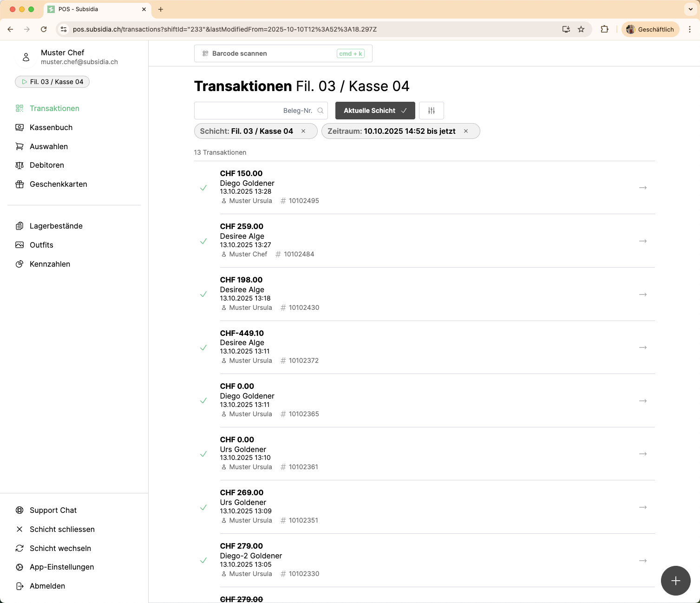Image resolution: width=700 pixels, height=603 pixels.
Task: Click the search icon in Beleg-Nr. field
Action: pyautogui.click(x=321, y=111)
